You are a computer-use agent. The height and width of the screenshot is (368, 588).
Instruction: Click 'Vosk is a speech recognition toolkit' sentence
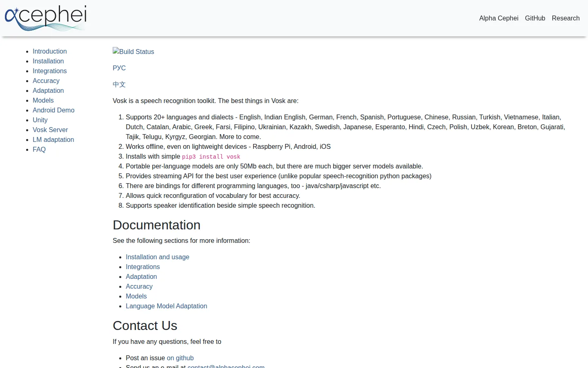(x=205, y=101)
